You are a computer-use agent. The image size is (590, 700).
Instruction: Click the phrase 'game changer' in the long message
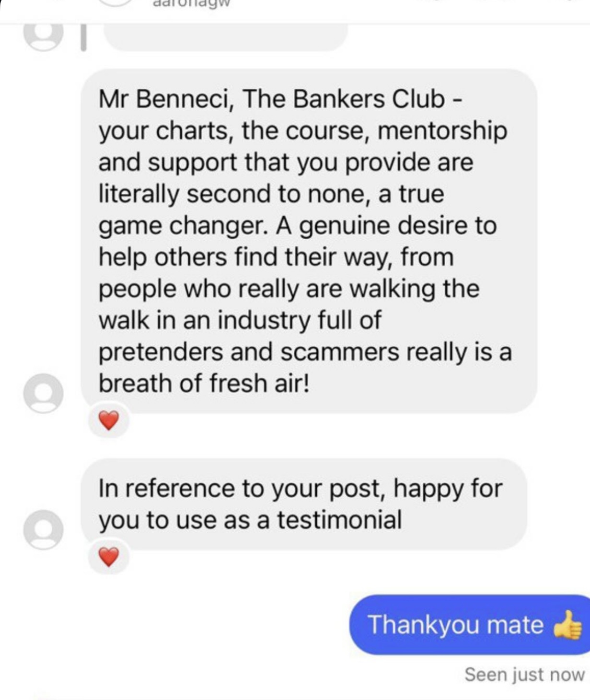click(183, 226)
